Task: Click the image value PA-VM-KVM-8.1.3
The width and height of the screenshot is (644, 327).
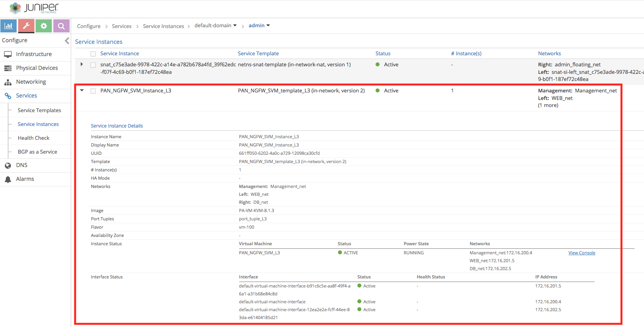Action: [256, 210]
